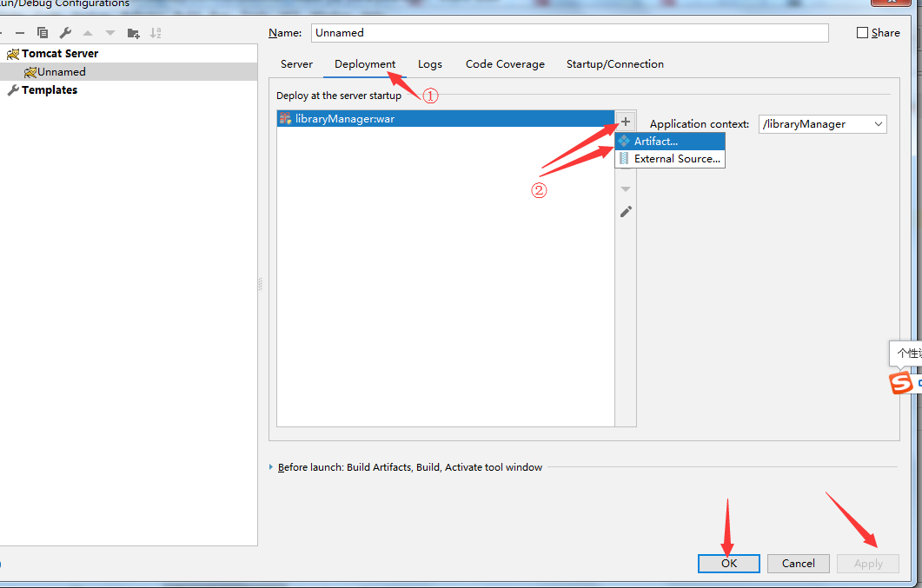Choose External Source... from popup menu
Viewport: 922px width, 588px height.
pos(670,159)
